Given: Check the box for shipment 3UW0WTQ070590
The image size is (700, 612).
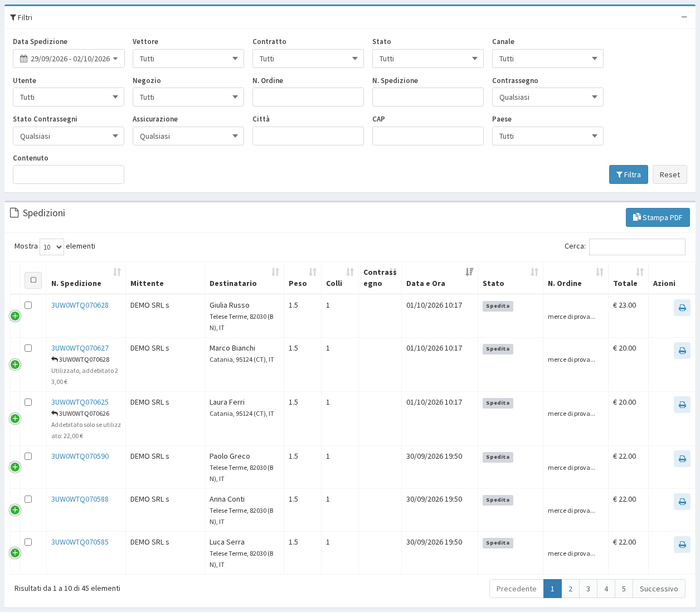Looking at the screenshot, I should (x=28, y=456).
